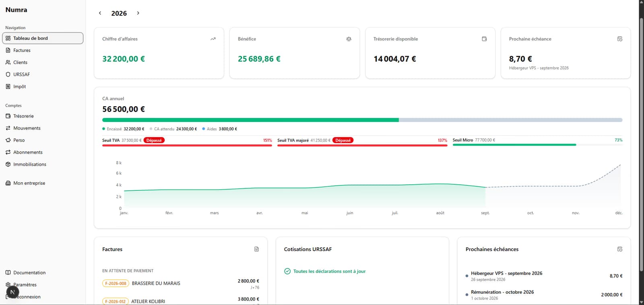644x305 pixels.
Task: Open invoice F-2026-008 badge
Action: [116, 283]
